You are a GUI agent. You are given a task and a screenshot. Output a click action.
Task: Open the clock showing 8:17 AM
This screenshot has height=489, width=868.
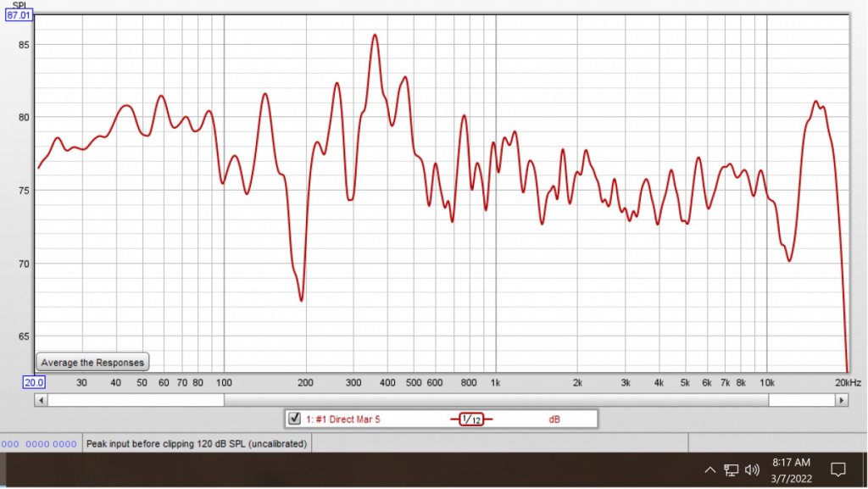click(791, 470)
